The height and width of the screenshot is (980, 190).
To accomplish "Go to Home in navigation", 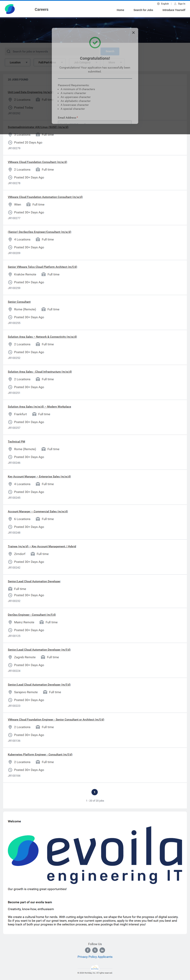I will pos(121,10).
